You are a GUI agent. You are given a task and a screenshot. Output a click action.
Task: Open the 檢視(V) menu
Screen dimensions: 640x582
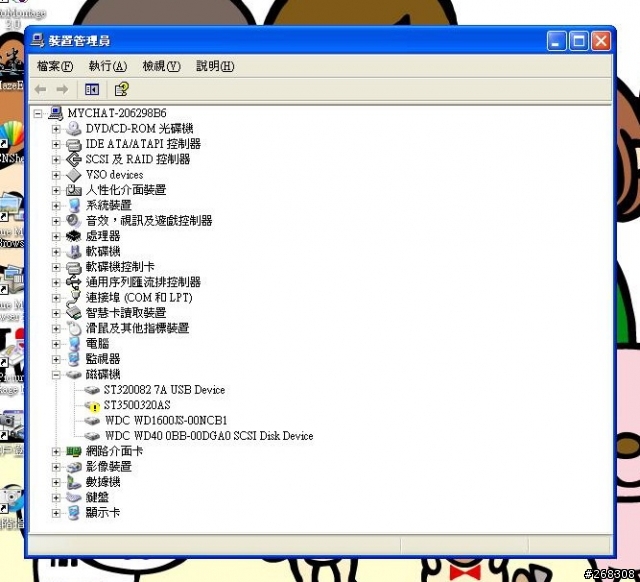coord(161,66)
